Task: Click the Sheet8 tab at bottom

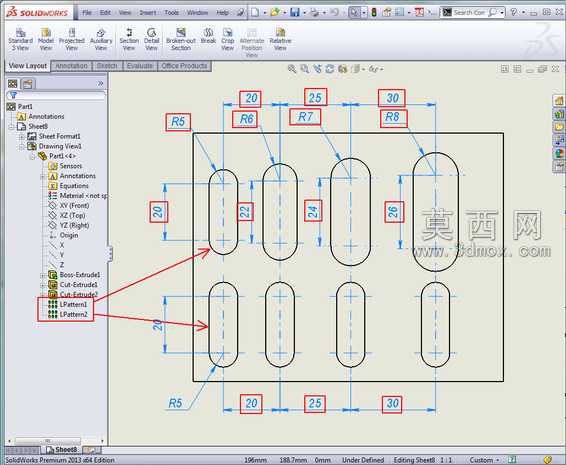Action: (x=61, y=450)
